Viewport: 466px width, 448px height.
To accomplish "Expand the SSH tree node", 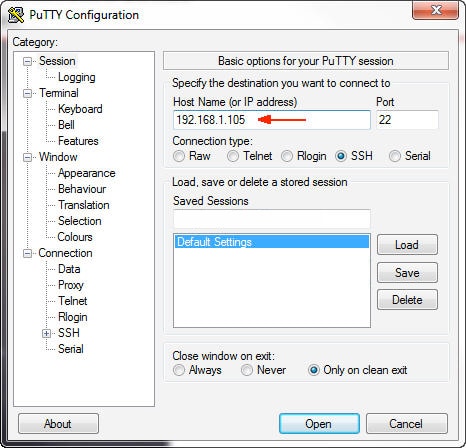I will pyautogui.click(x=46, y=333).
